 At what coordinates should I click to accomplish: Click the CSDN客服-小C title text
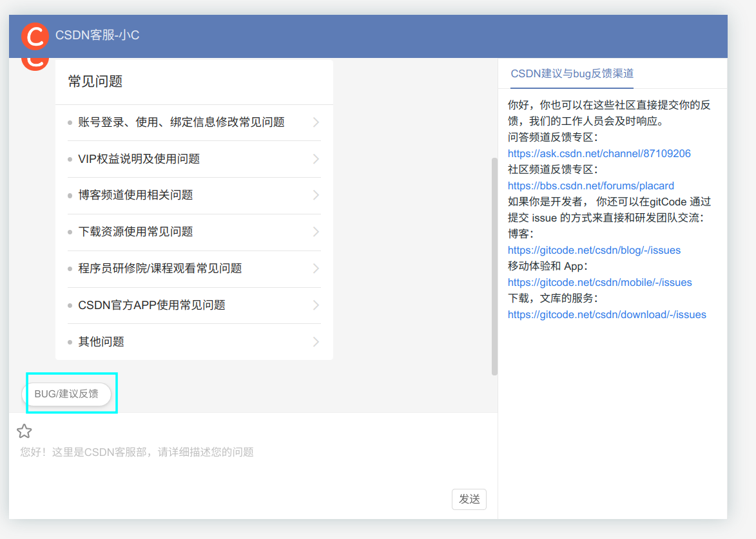[x=97, y=35]
